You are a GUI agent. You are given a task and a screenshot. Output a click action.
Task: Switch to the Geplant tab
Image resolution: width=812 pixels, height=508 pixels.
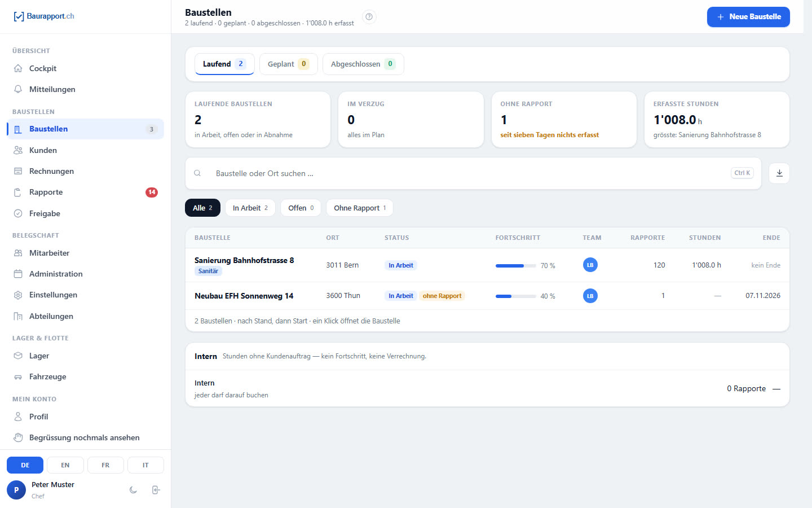[289, 64]
